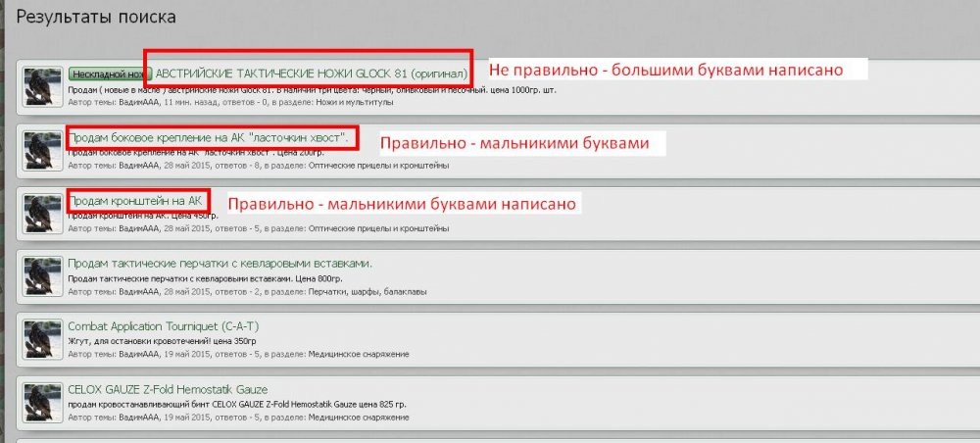Open author ВадимААА in CELOX GAUZE result
This screenshot has width=980, height=443.
tap(139, 418)
